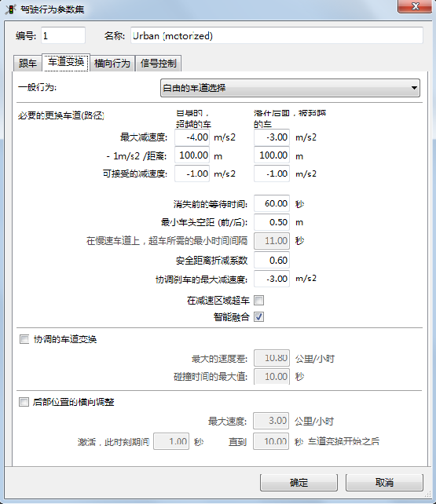Click the 安全距离折减系数 field showing 0.60
The image size is (436, 504).
[272, 260]
